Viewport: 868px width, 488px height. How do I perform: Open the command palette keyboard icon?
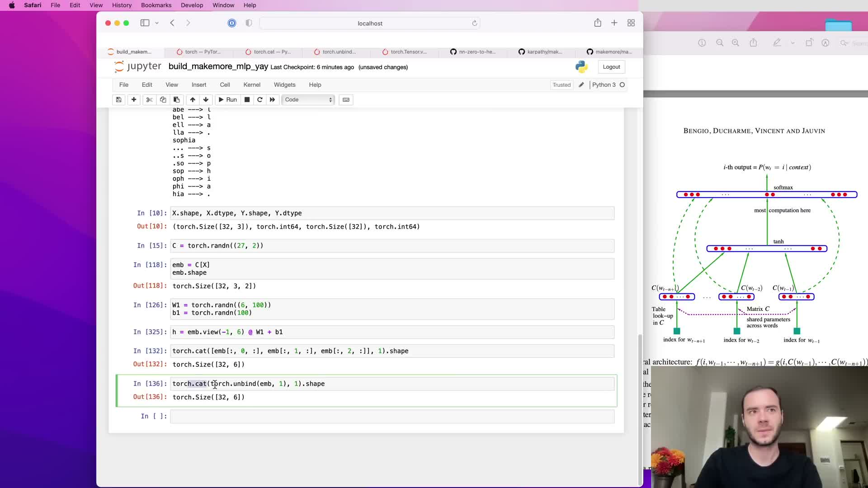346,100
